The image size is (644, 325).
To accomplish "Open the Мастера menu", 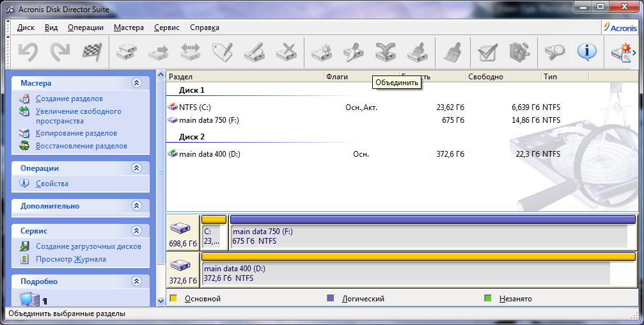I will click(x=129, y=28).
